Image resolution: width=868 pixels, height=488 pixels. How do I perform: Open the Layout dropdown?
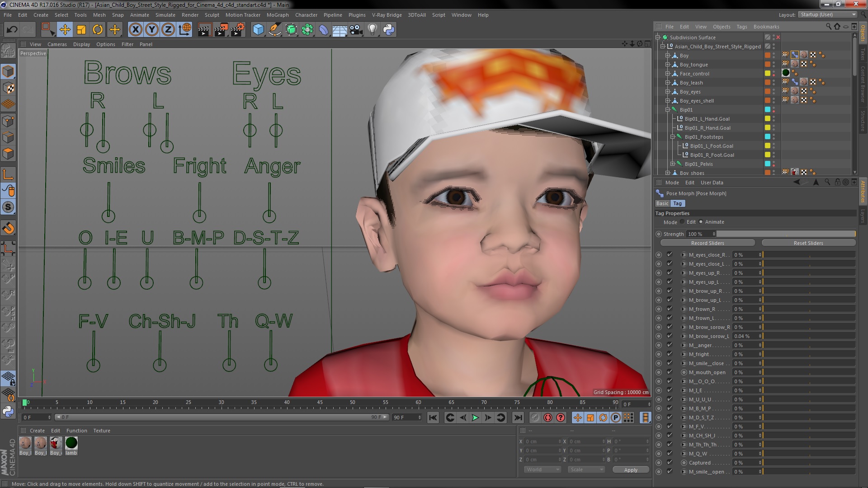(827, 15)
